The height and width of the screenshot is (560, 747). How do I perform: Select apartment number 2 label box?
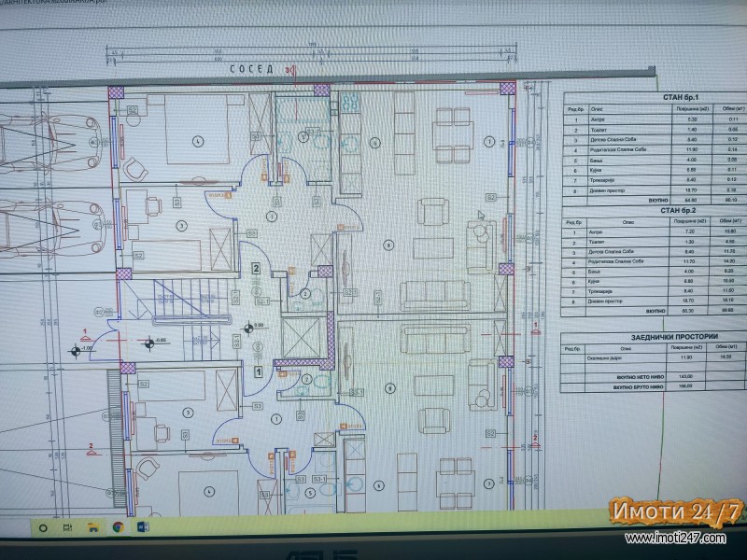(255, 268)
